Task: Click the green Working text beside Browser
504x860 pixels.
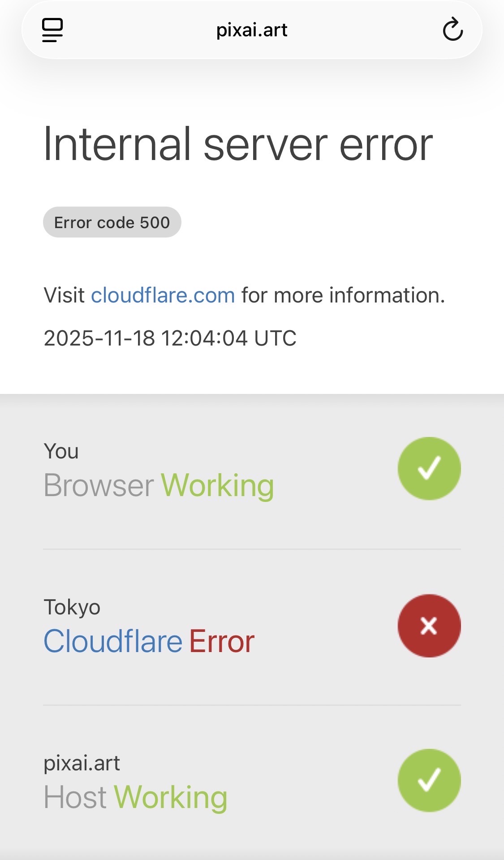Action: click(217, 485)
